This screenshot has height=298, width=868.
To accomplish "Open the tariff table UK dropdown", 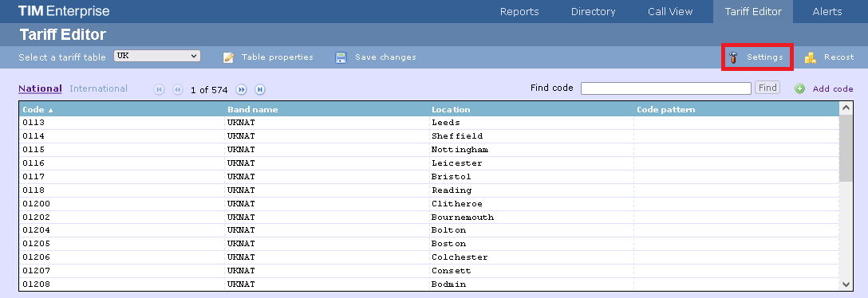I will pos(157,56).
